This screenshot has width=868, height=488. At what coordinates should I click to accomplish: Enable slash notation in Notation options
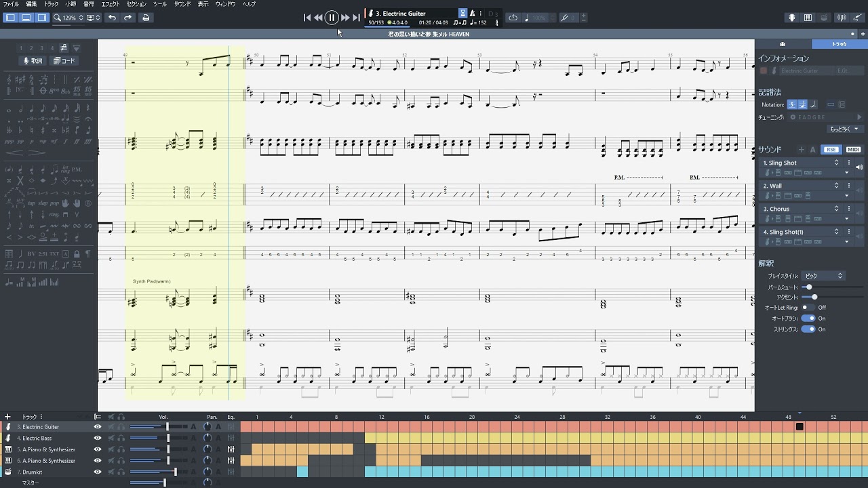pos(813,104)
